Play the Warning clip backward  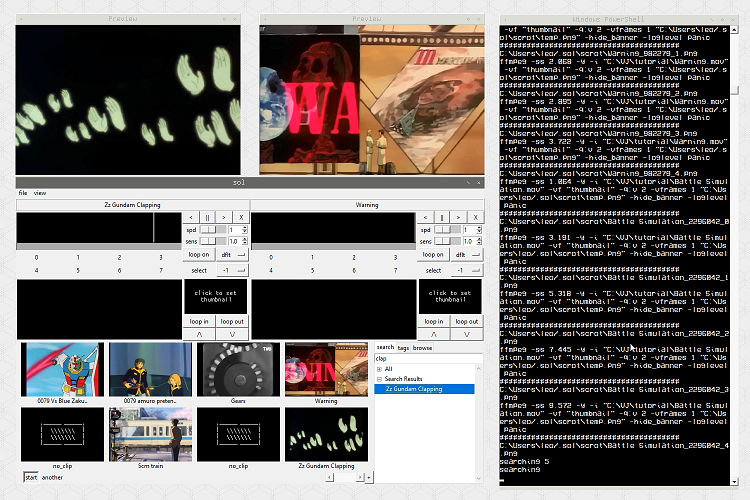coord(425,217)
